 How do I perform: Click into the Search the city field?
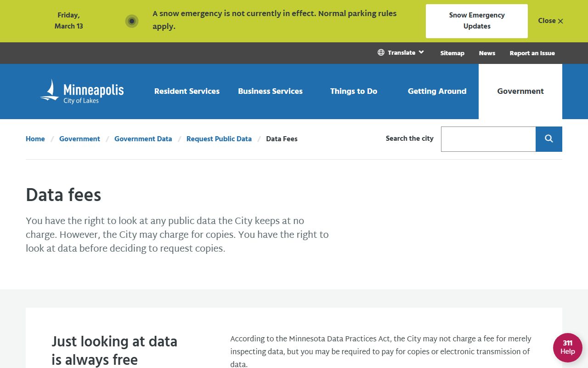point(488,139)
